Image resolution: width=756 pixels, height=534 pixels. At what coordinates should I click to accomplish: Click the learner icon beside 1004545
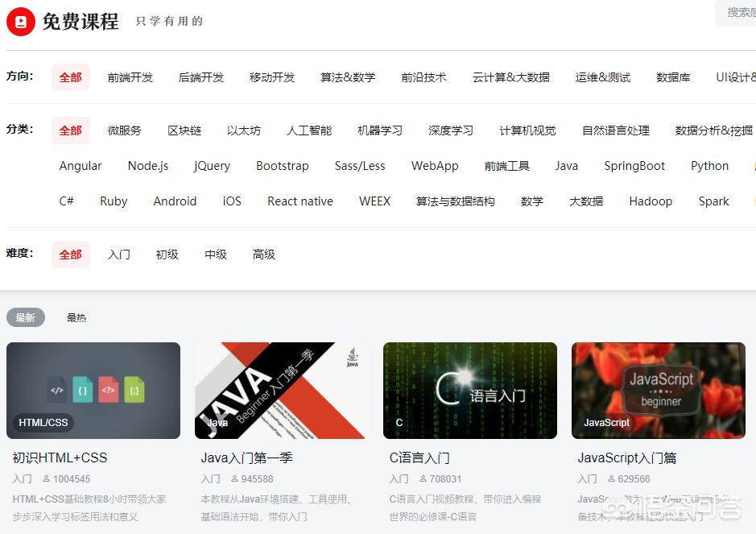coord(46,478)
